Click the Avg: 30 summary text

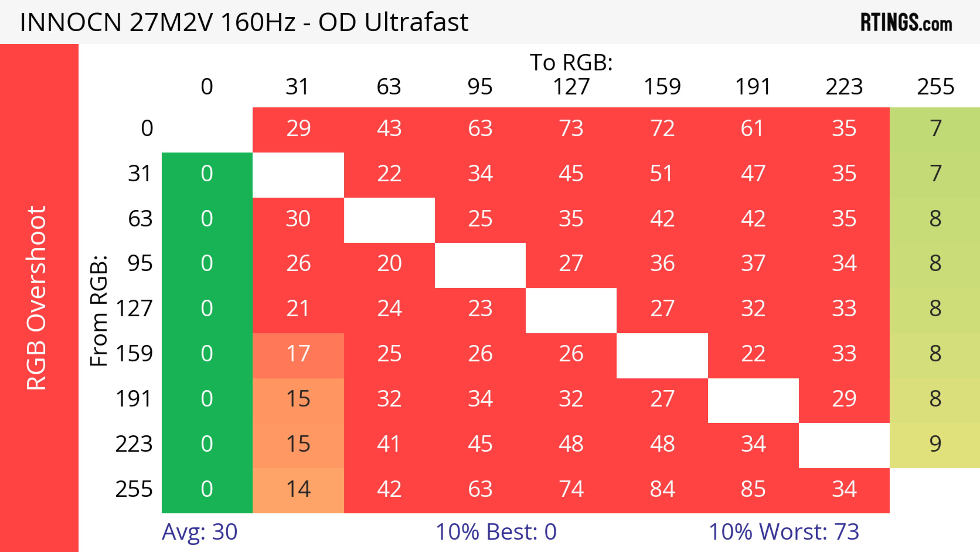pos(199,532)
